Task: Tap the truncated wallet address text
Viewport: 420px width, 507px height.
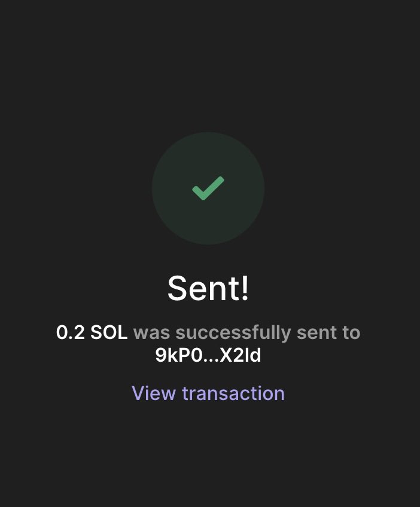Action: click(x=208, y=355)
